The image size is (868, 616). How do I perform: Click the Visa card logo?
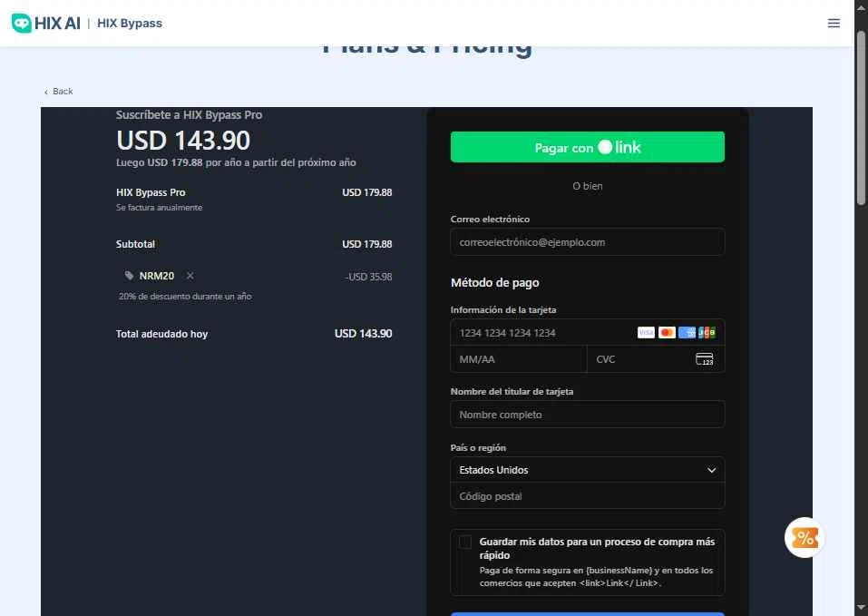pyautogui.click(x=646, y=333)
